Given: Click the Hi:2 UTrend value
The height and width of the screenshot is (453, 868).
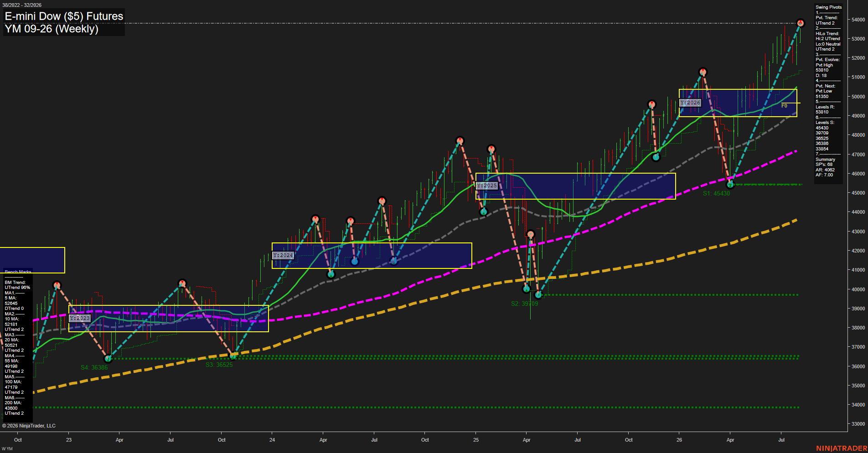Looking at the screenshot, I should [827, 39].
